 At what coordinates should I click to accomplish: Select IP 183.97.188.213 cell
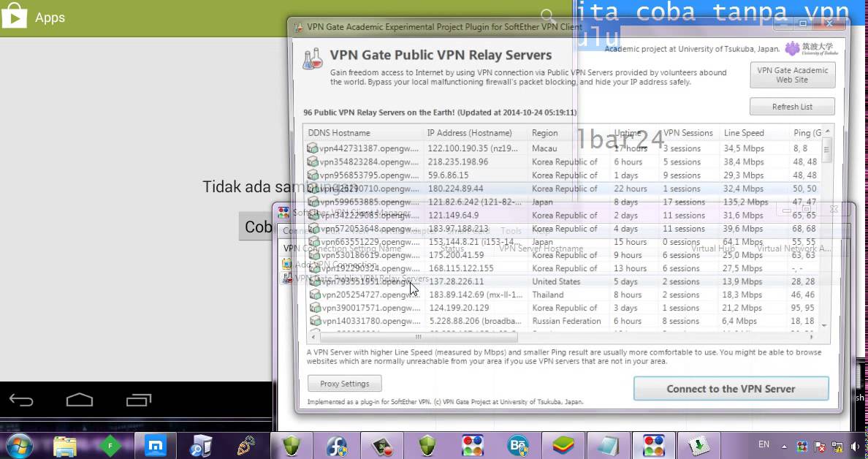[458, 228]
